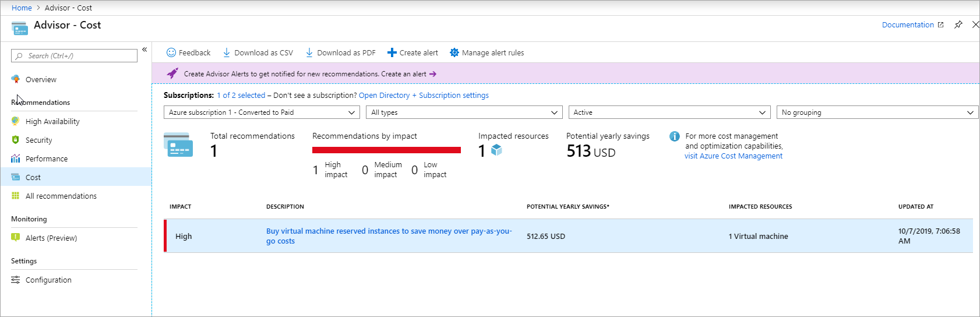
Task: Open the No grouping dropdown
Action: tap(877, 112)
